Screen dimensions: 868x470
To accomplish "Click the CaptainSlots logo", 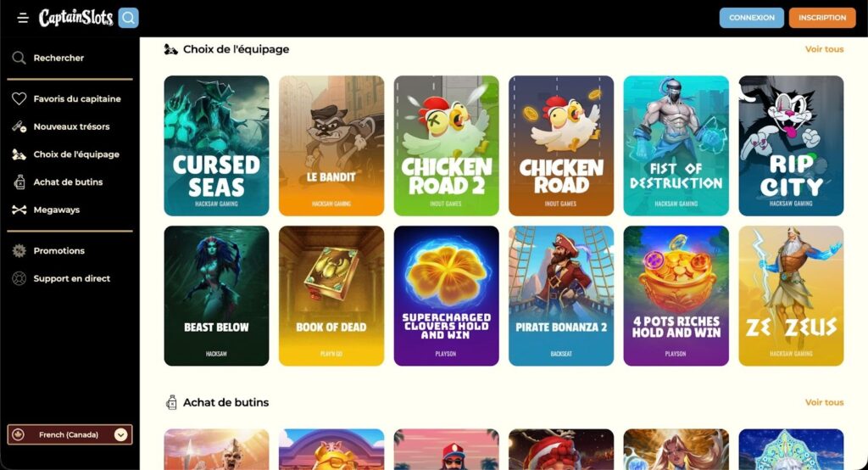I will (75, 18).
